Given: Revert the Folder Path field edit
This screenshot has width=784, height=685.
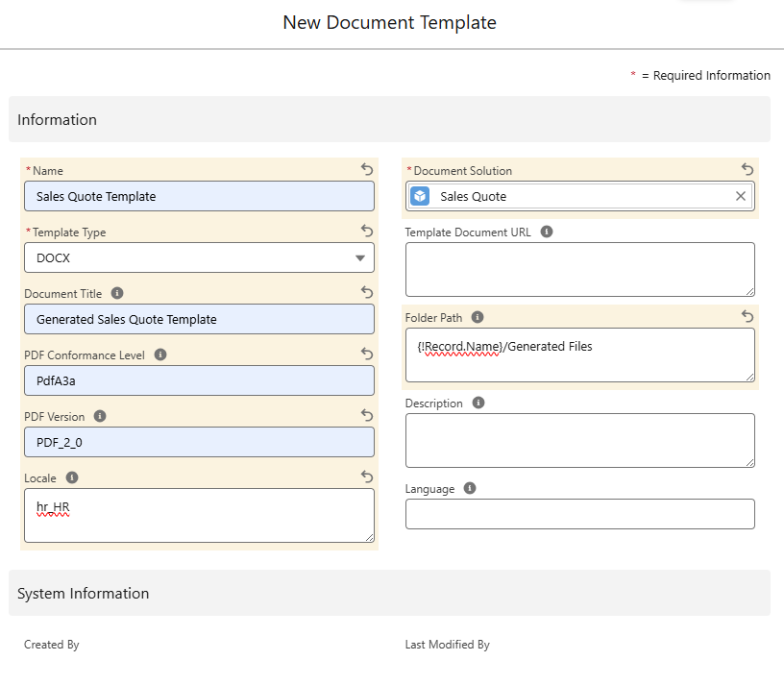Looking at the screenshot, I should [x=747, y=316].
